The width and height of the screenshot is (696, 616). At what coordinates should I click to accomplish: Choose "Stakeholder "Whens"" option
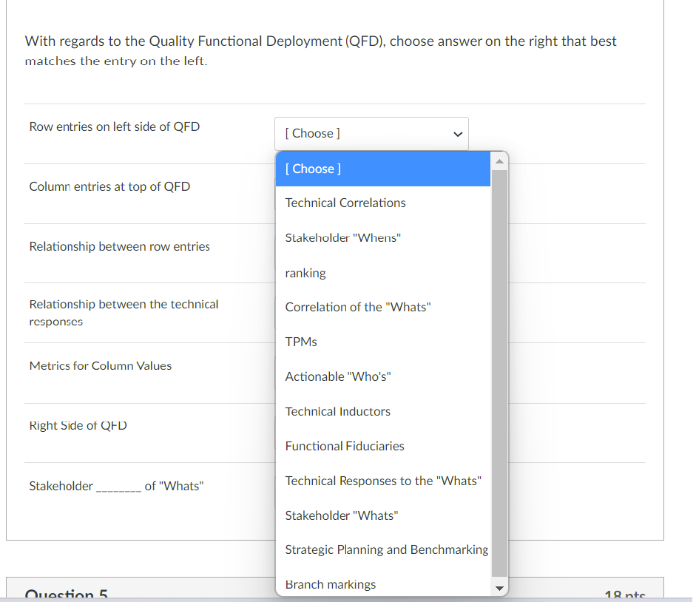click(x=342, y=237)
